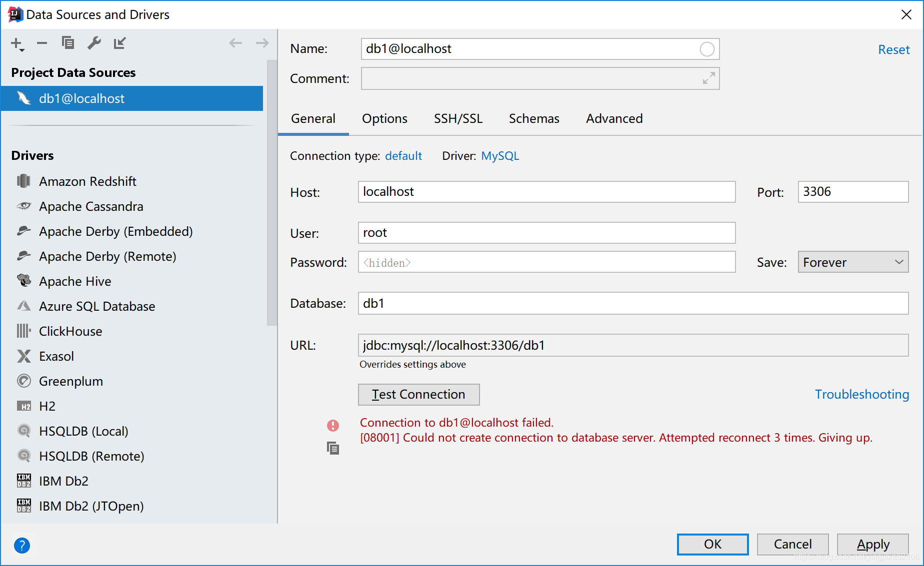Click the Reset link
The image size is (924, 566).
click(893, 50)
